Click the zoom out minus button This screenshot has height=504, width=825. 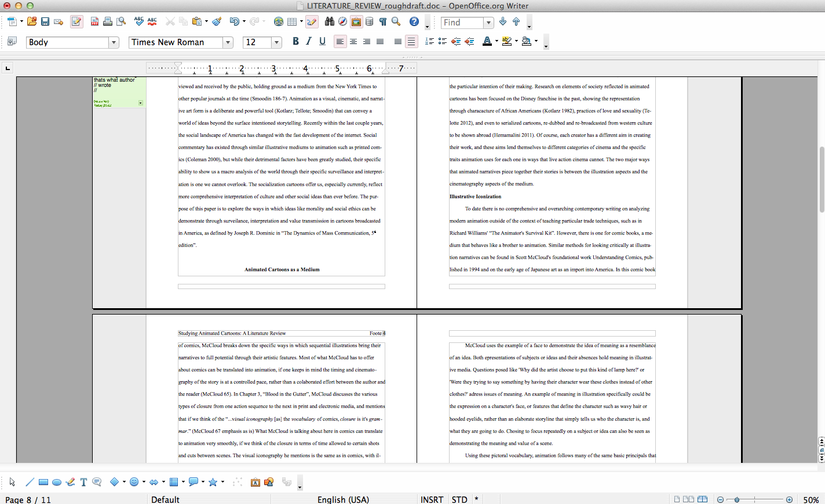pyautogui.click(x=721, y=499)
